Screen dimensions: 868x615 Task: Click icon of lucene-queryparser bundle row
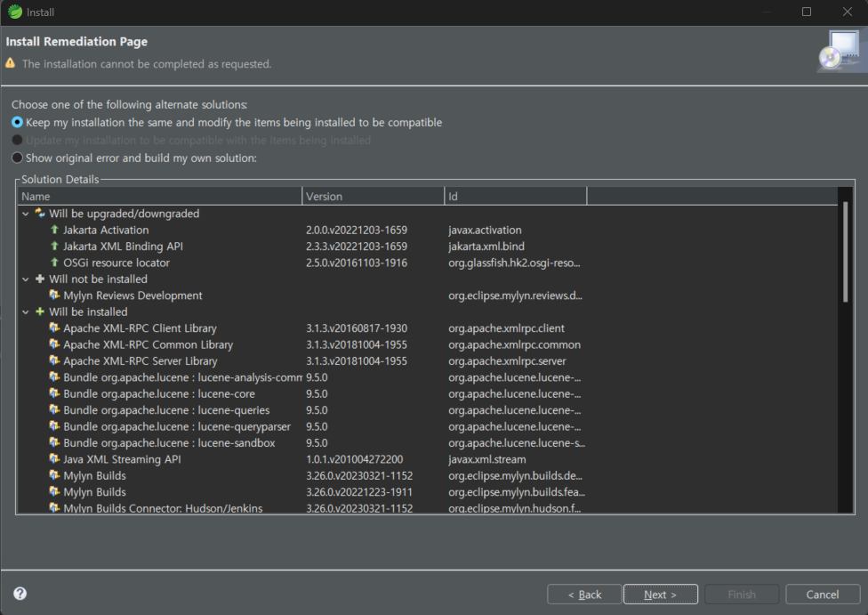point(54,426)
